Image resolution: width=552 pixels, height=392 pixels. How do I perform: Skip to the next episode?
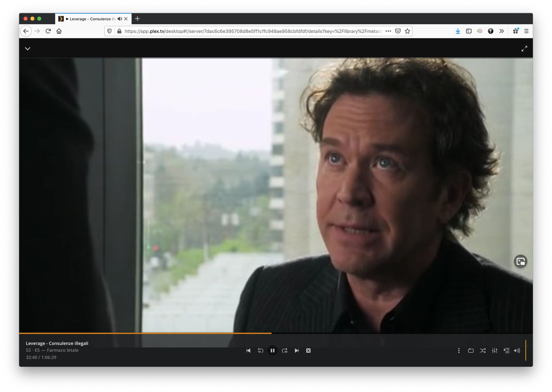pos(297,351)
